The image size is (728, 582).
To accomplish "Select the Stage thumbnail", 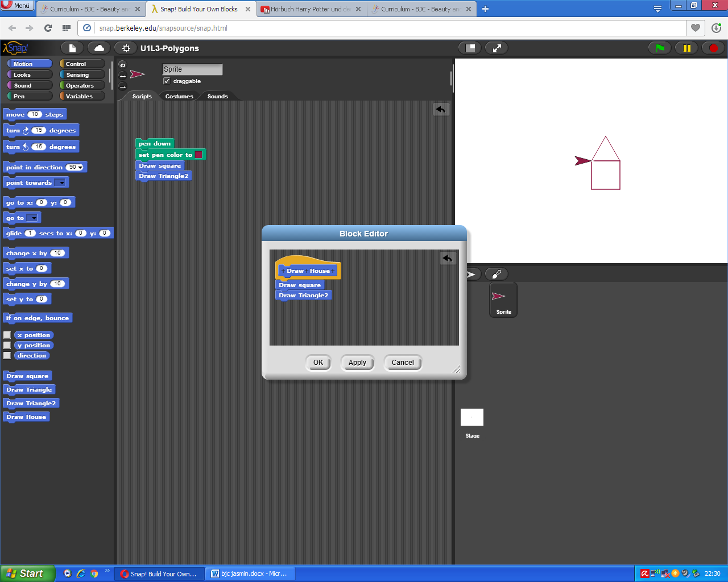I will click(472, 423).
